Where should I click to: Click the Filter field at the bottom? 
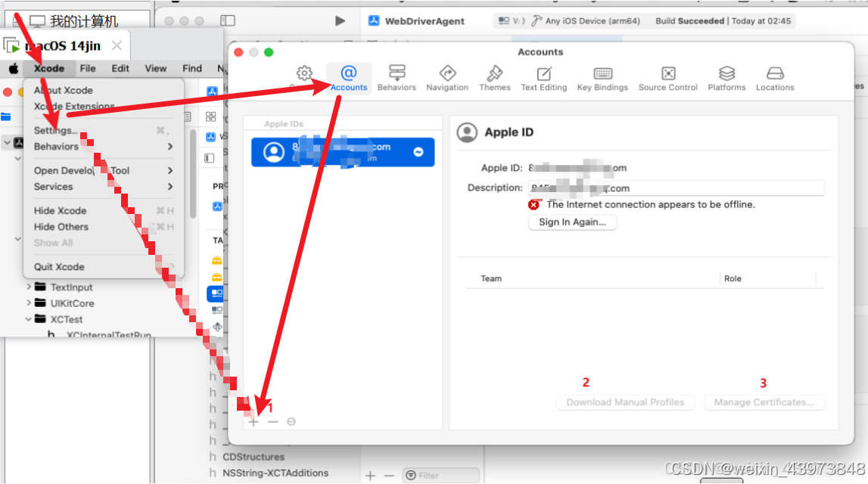click(x=441, y=476)
